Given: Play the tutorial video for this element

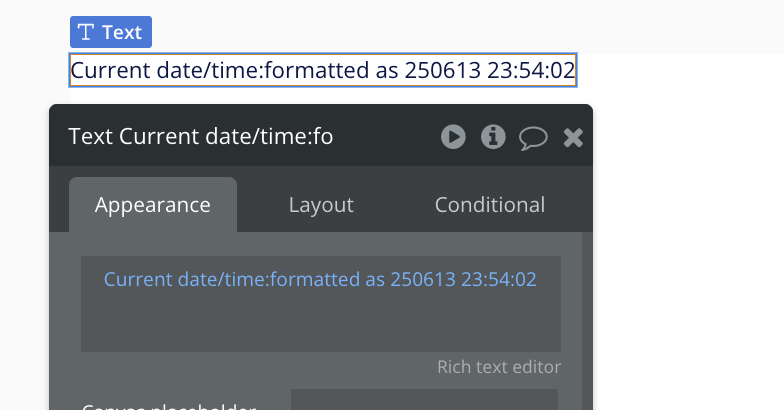Looking at the screenshot, I should (454, 137).
